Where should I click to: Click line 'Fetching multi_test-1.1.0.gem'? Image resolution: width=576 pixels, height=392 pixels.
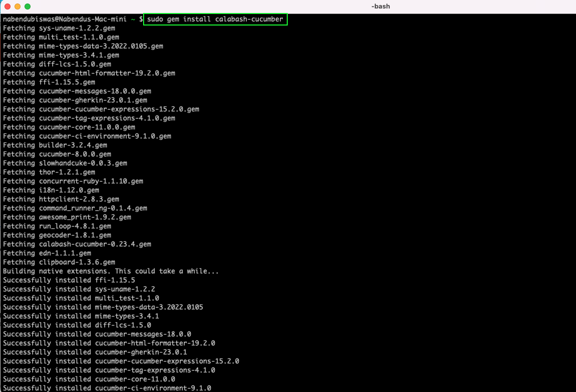[61, 37]
